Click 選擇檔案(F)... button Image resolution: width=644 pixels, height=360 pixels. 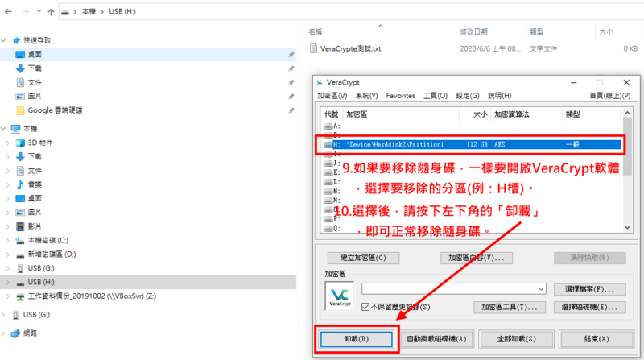(x=589, y=289)
